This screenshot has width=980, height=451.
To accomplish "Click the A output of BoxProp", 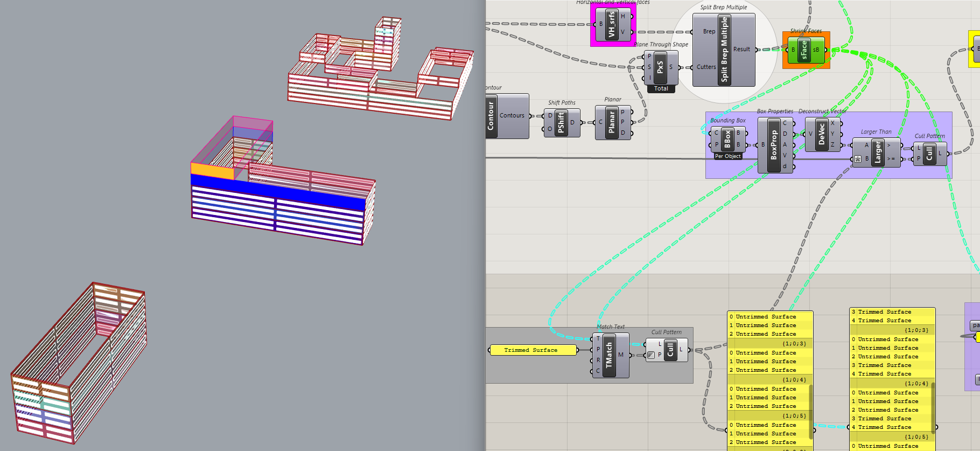I will (785, 145).
